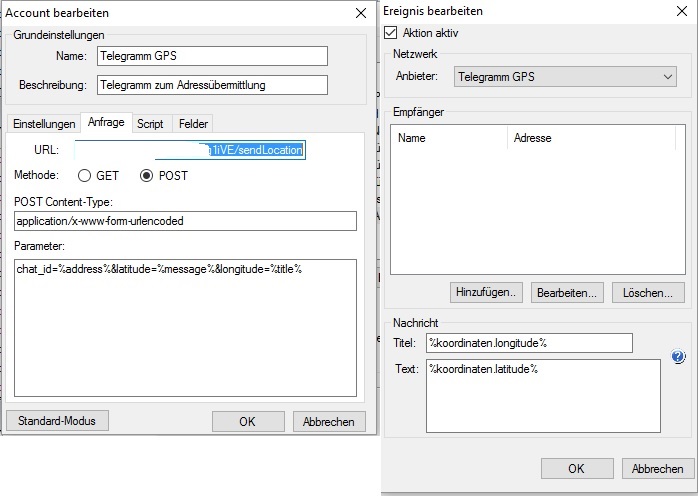Toggle the Aktion aktiv checkbox

[x=390, y=33]
